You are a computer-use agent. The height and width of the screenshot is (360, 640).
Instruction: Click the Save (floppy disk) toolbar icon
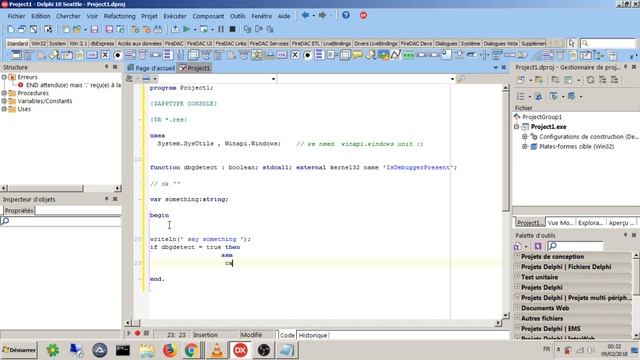94,29
